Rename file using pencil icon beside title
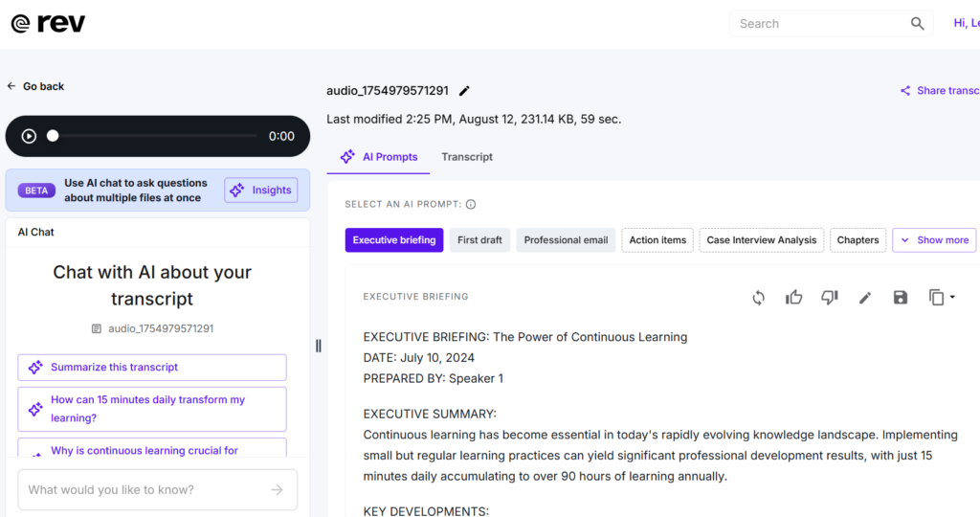Viewport: 980px width, 517px height. (465, 91)
